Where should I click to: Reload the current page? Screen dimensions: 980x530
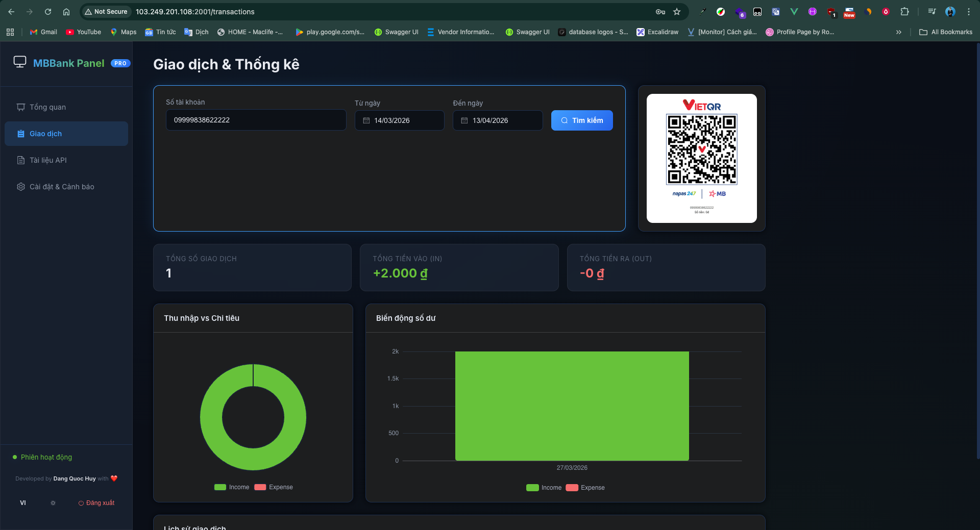coord(48,12)
